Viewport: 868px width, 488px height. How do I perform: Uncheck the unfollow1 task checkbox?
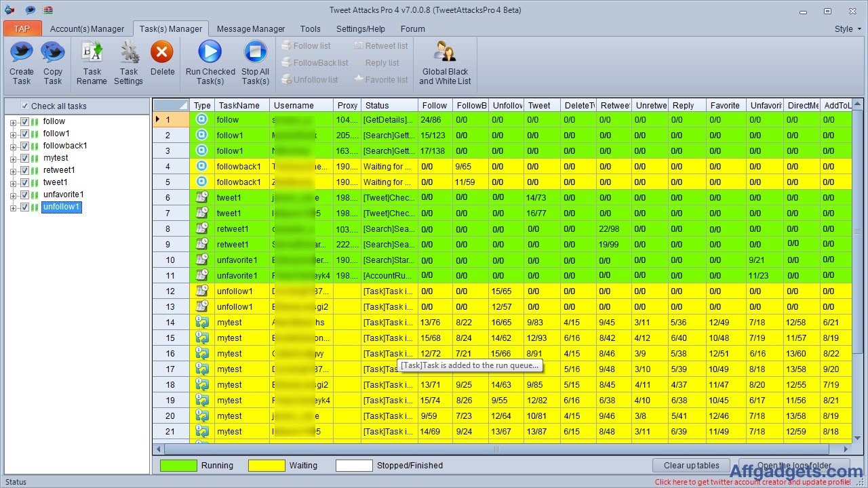24,207
